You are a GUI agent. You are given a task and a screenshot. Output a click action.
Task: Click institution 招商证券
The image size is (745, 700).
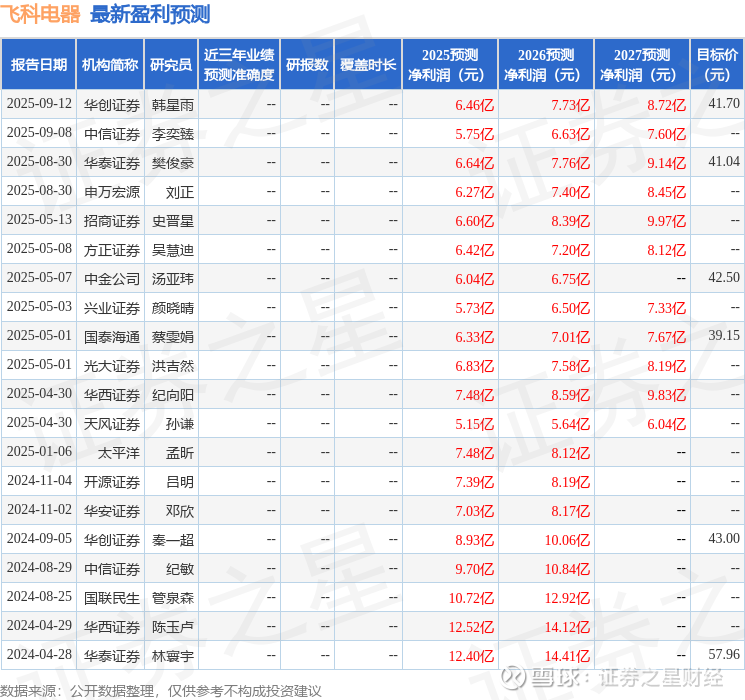point(112,221)
